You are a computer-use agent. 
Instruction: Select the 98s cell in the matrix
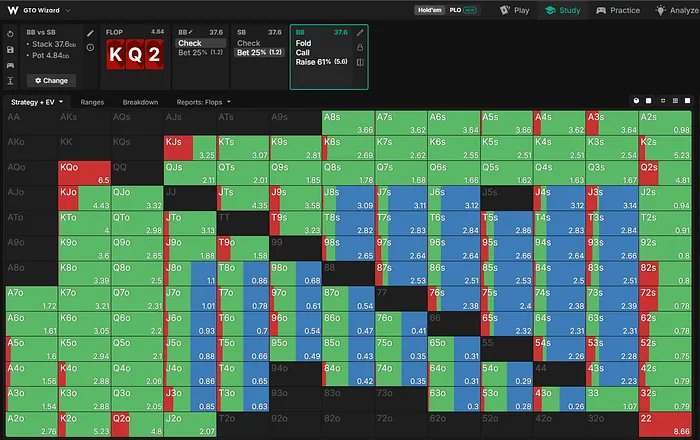pos(348,249)
